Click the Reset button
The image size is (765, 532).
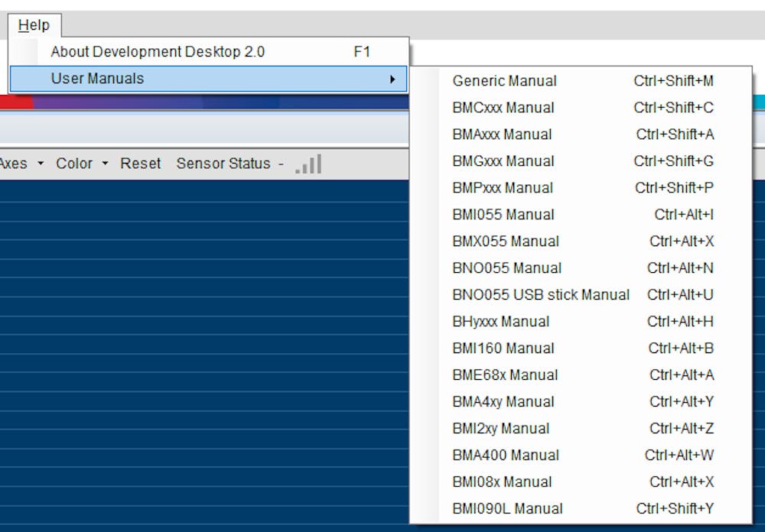pyautogui.click(x=140, y=163)
